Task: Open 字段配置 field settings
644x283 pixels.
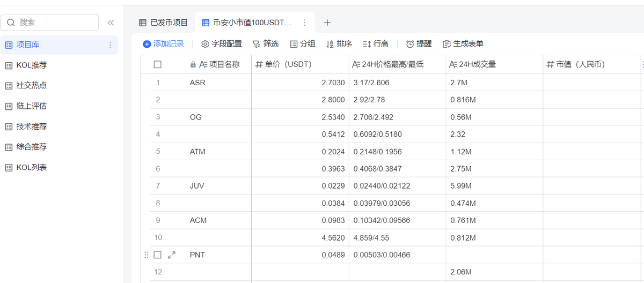Action: [222, 44]
